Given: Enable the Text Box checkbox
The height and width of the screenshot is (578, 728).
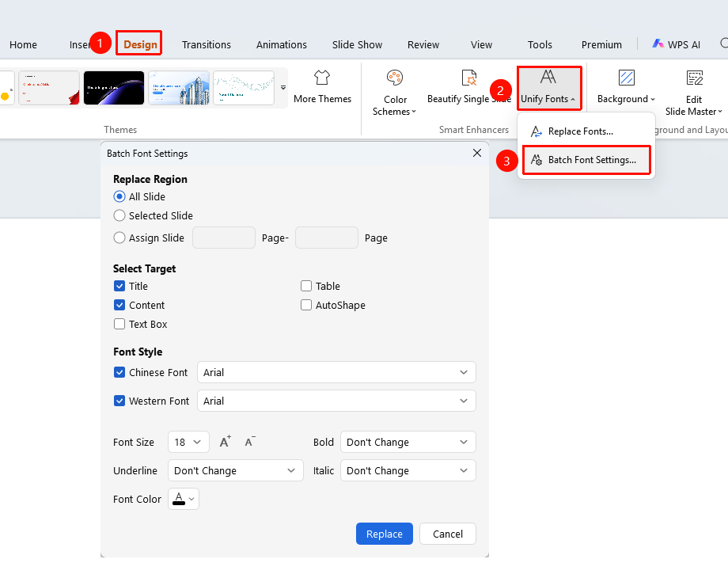Looking at the screenshot, I should (x=119, y=325).
